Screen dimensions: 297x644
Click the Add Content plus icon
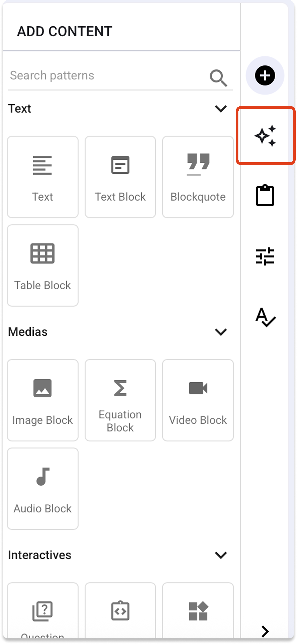[265, 75]
